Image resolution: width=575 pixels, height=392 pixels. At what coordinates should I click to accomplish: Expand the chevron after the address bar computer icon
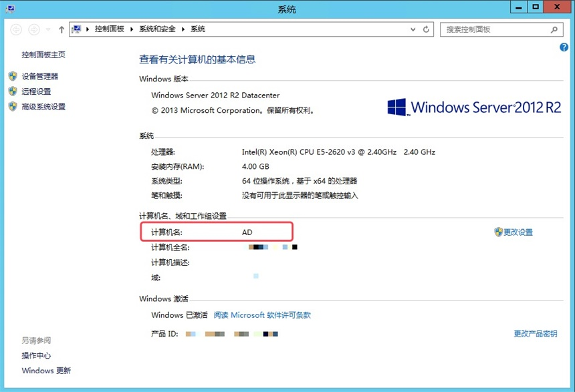pos(88,29)
